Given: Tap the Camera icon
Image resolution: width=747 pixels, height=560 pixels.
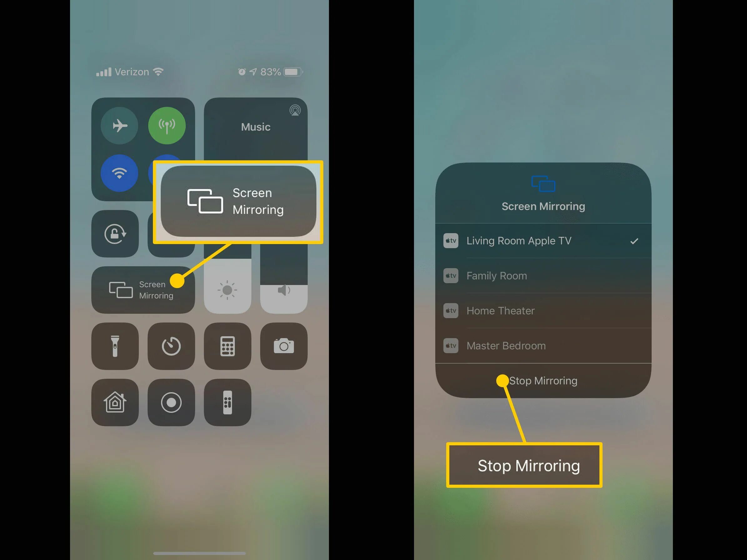Looking at the screenshot, I should (283, 346).
